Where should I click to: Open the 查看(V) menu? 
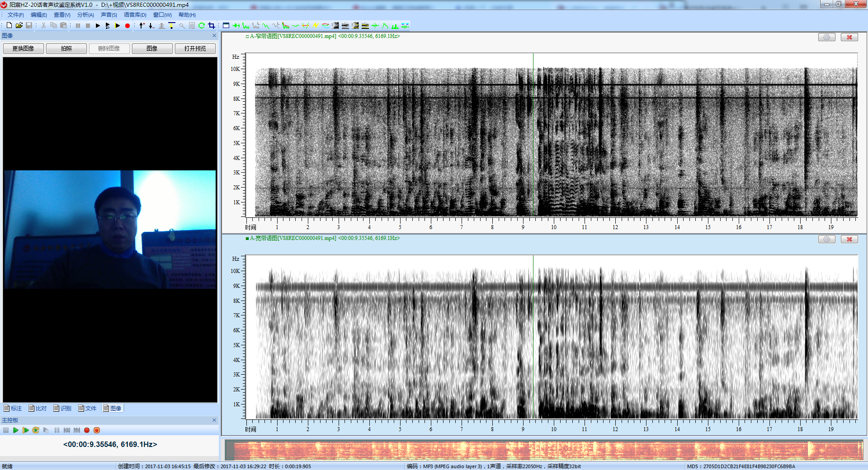62,15
